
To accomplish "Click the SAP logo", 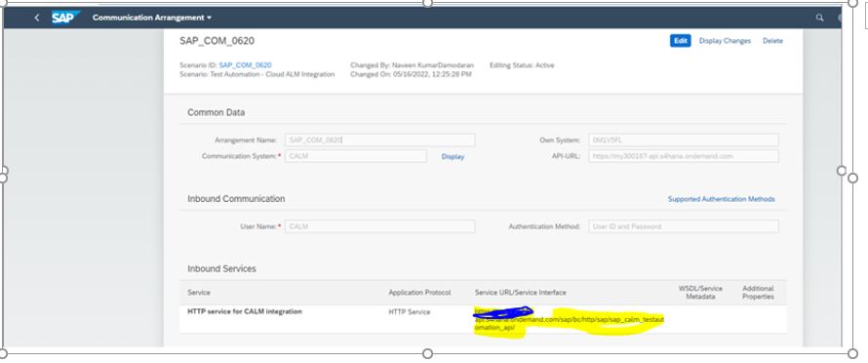I will [65, 18].
